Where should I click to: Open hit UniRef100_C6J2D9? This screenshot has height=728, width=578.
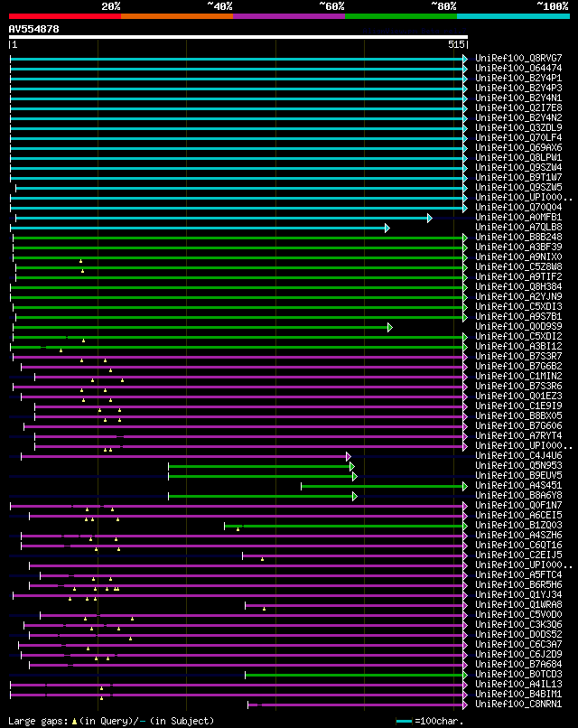[518, 655]
